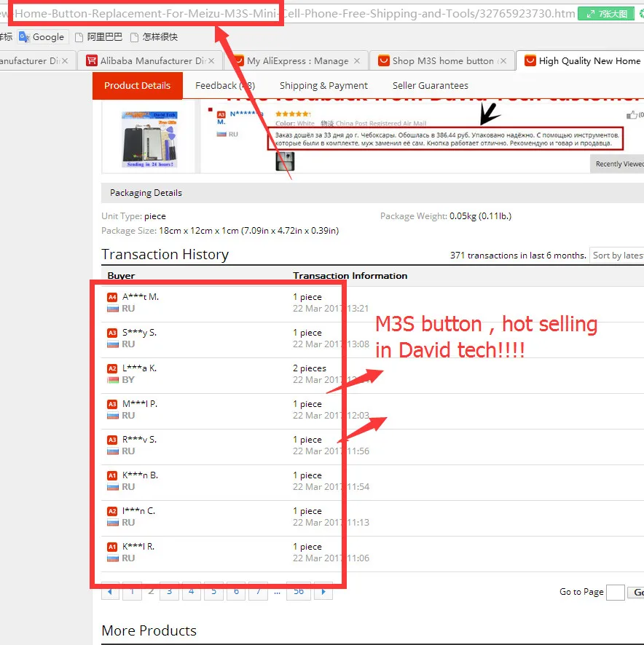Click the A2 buyer level badge of I***n C.
Screen dimensions: 644x645
(x=112, y=511)
